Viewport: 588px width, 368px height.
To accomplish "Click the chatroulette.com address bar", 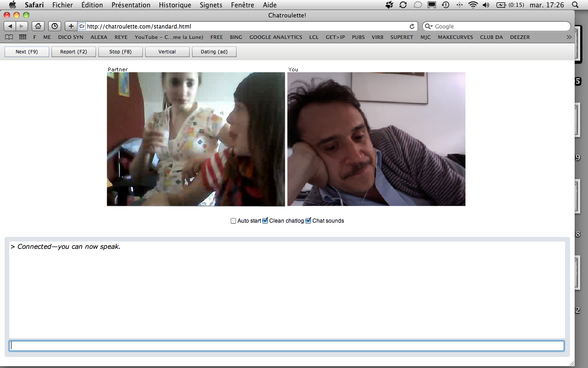I will (x=248, y=26).
